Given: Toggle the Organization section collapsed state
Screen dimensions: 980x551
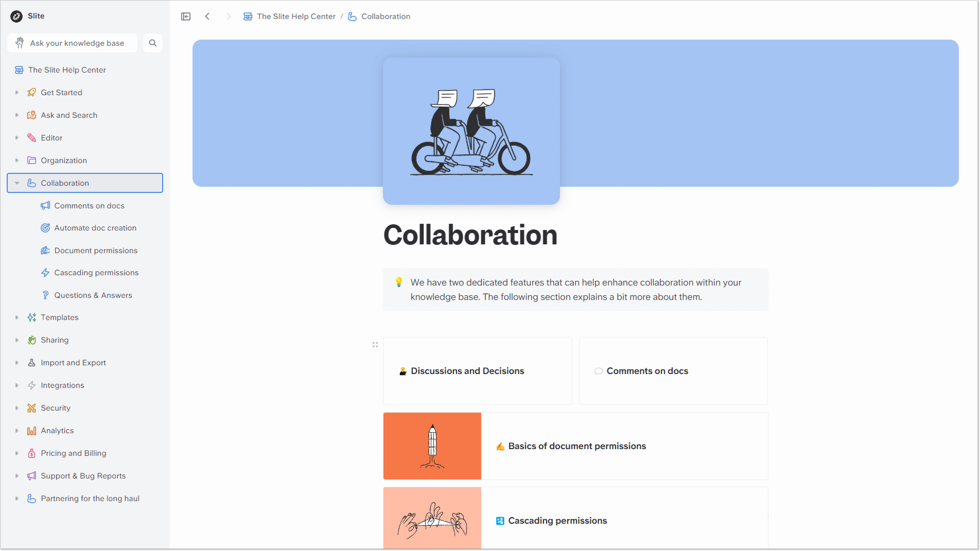Looking at the screenshot, I should coord(16,160).
